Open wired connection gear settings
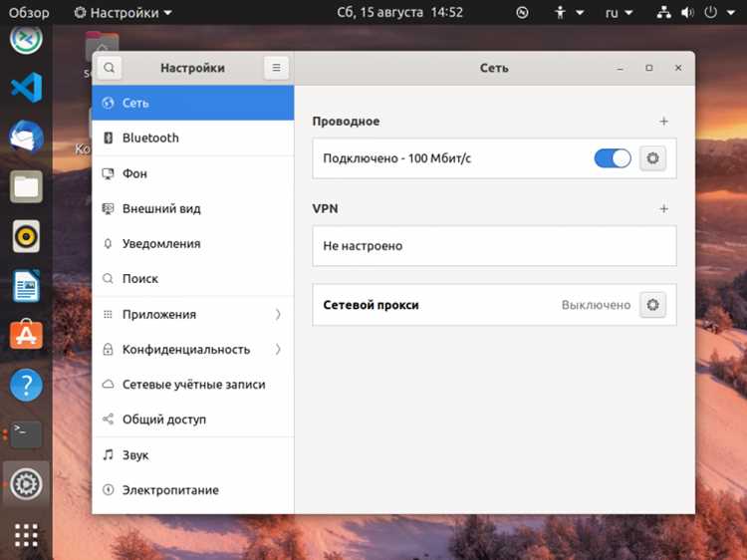This screenshot has width=747, height=560. 652,158
